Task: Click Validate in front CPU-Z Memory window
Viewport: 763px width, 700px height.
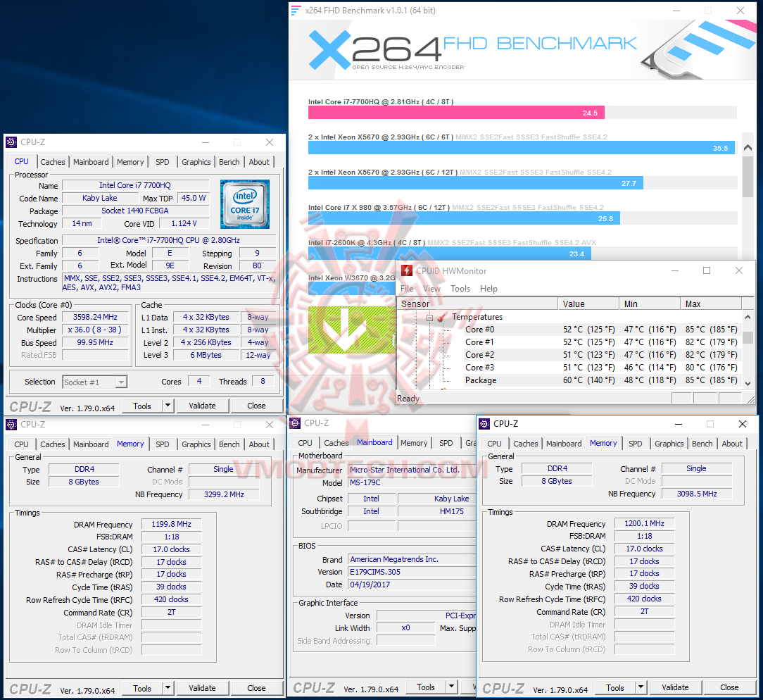Action: [675, 687]
